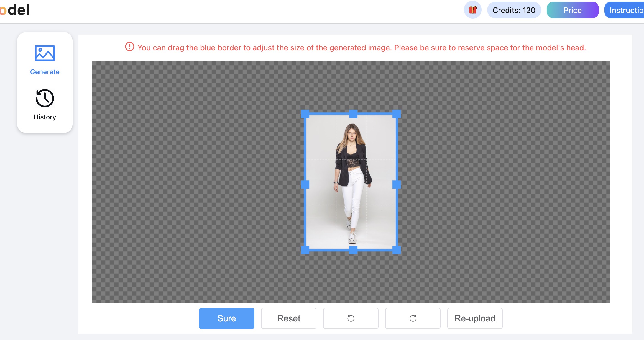Open the Generate panel icon
This screenshot has height=340, width=644.
coord(45,53)
